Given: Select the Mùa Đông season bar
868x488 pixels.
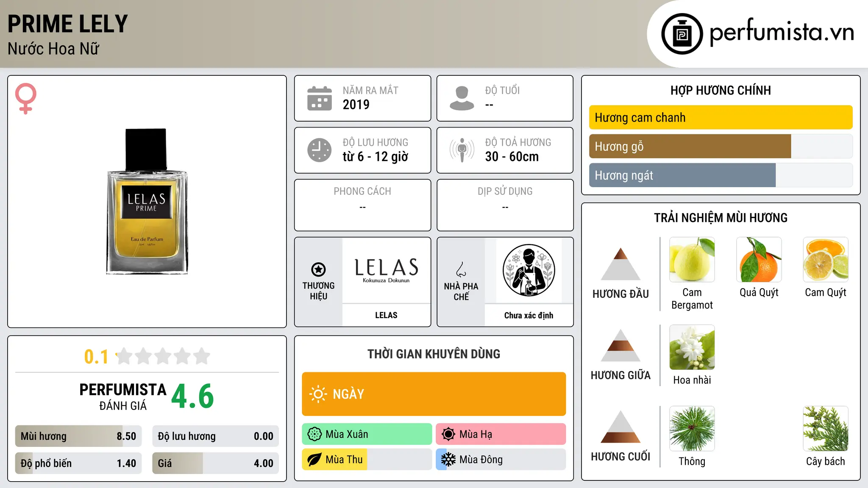Looking at the screenshot, I should click(501, 460).
